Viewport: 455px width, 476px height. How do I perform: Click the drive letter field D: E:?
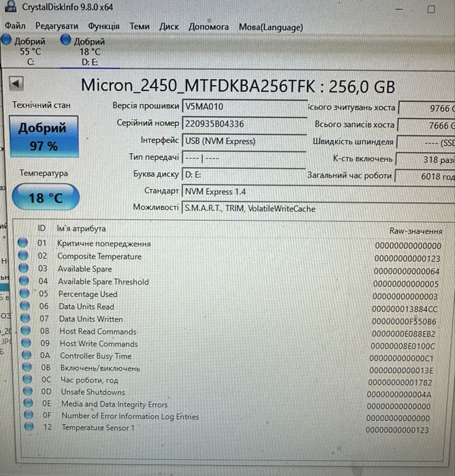coord(244,175)
